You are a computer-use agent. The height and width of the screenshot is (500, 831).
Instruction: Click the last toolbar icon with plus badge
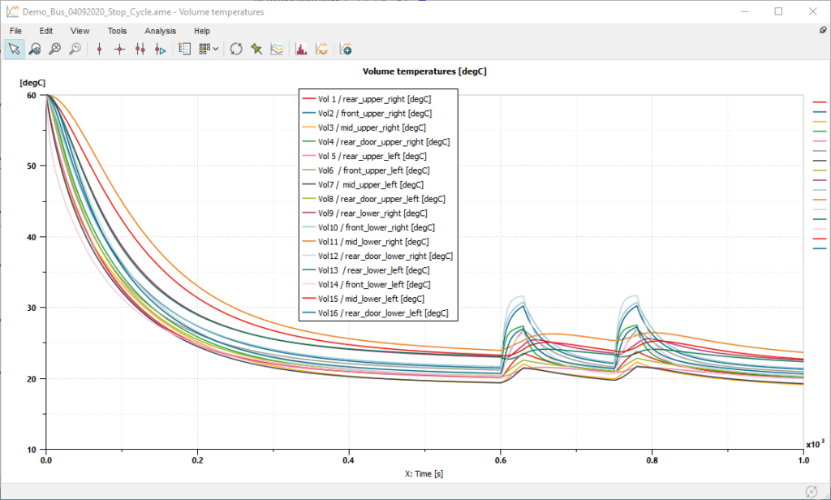tap(346, 48)
